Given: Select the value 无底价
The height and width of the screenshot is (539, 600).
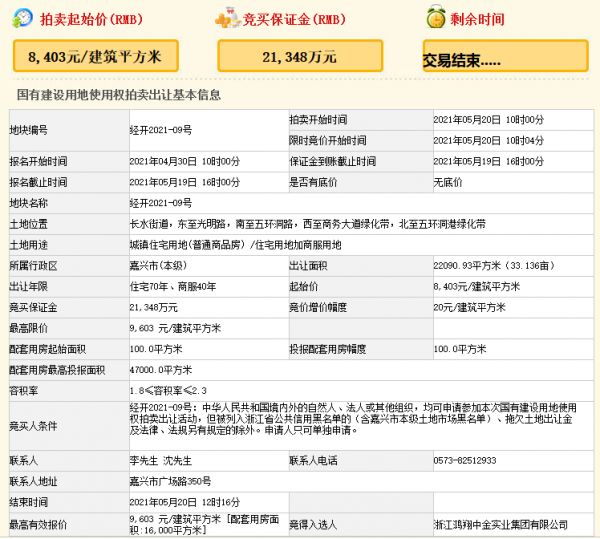Looking at the screenshot, I should click(x=448, y=182).
